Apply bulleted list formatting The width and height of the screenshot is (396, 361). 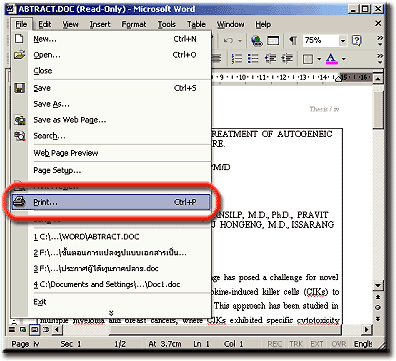tap(253, 59)
